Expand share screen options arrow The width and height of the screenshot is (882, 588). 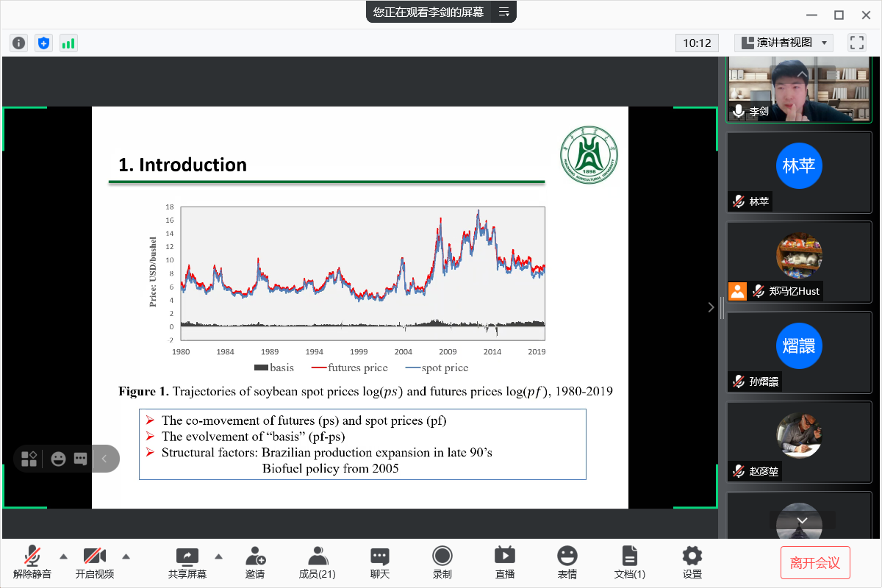(x=218, y=556)
